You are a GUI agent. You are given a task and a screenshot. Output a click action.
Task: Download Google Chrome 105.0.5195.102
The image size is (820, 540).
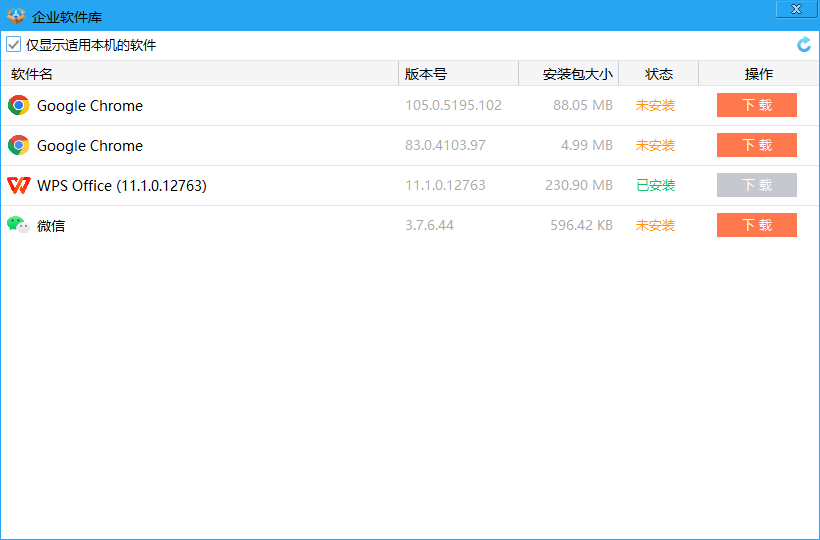757,105
